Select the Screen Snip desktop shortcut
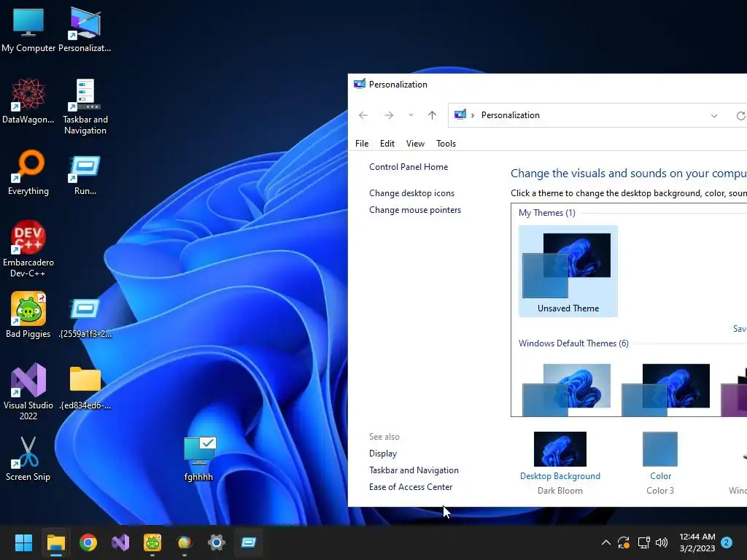This screenshot has height=560, width=747. 28,458
